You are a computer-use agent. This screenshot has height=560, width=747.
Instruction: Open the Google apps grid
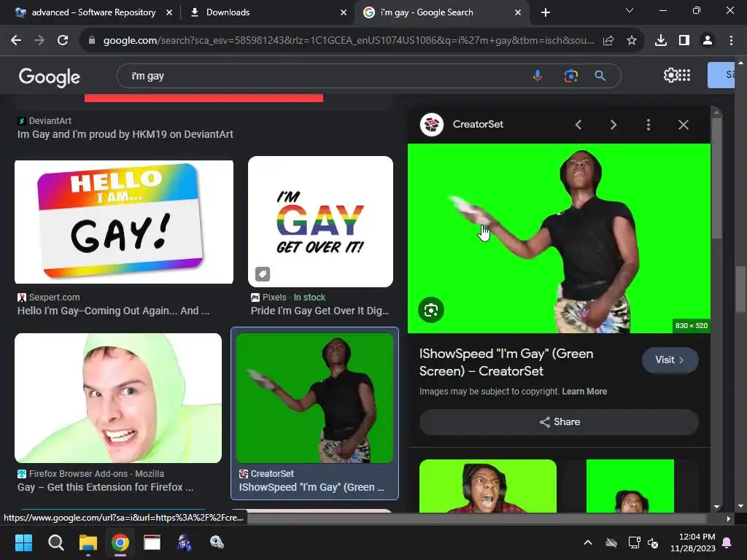click(x=684, y=75)
